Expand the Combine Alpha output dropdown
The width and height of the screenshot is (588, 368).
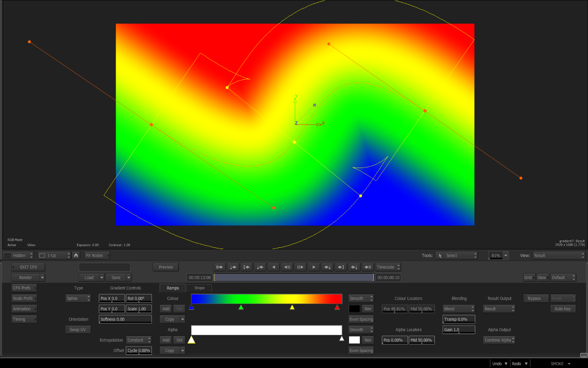pos(499,340)
